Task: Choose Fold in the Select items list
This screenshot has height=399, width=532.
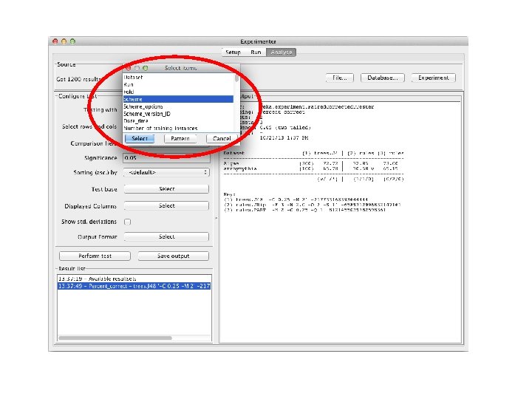Action: click(x=179, y=92)
